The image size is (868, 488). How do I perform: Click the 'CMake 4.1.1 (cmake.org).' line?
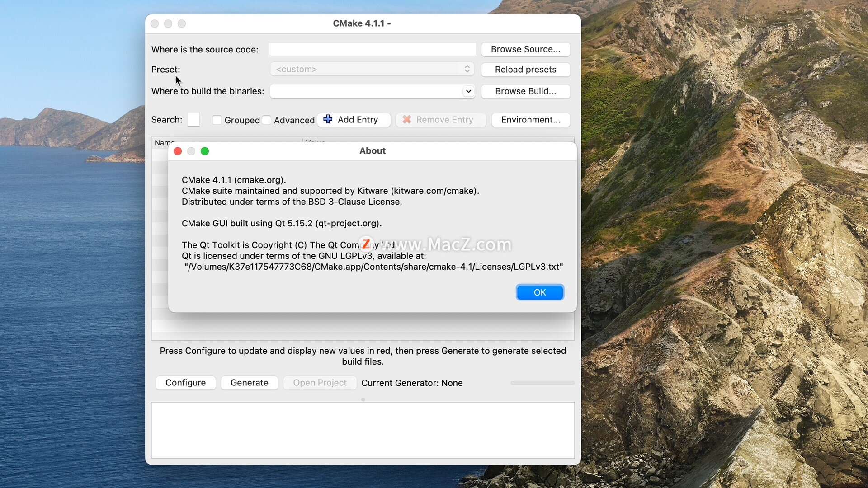[x=234, y=180]
